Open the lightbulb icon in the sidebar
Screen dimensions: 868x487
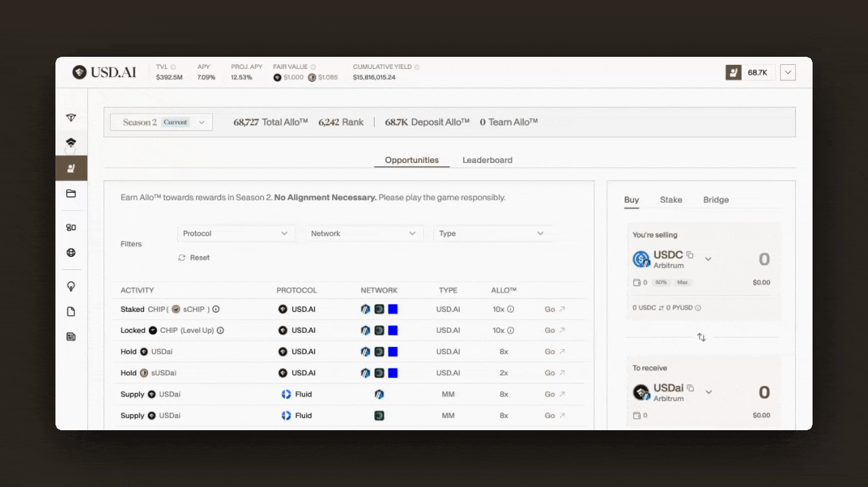coord(71,286)
